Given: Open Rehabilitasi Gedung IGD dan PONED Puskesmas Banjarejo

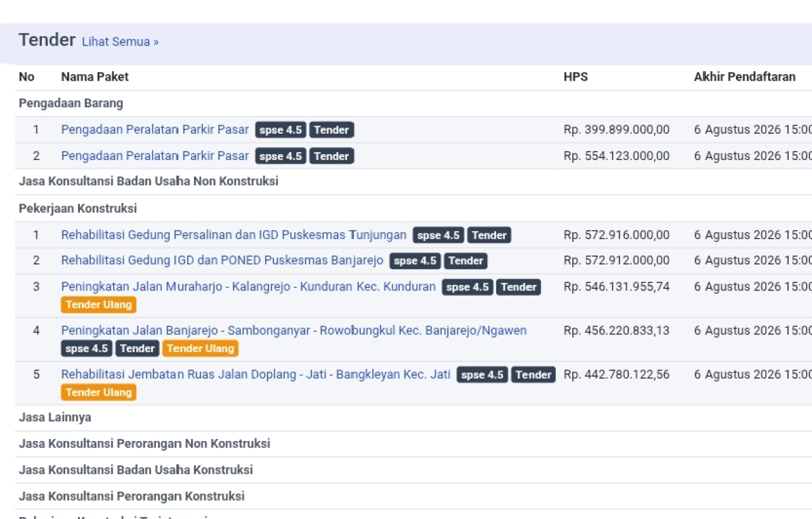Looking at the screenshot, I should (x=222, y=260).
